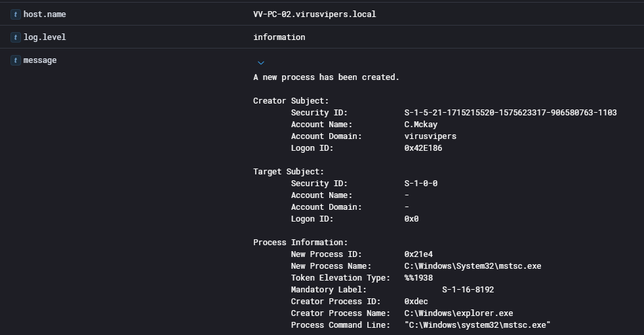Screen dimensions: 644x335
Task: Click the account domain virusvipers value
Action: pos(430,136)
